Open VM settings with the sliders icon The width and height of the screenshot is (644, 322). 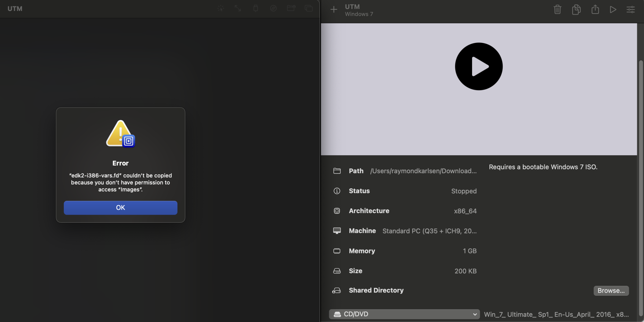click(631, 10)
